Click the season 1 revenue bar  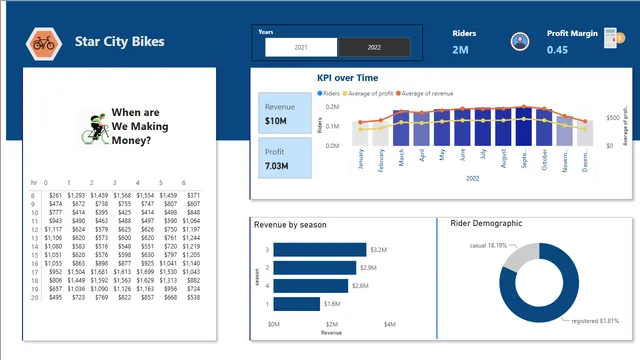tap(297, 304)
